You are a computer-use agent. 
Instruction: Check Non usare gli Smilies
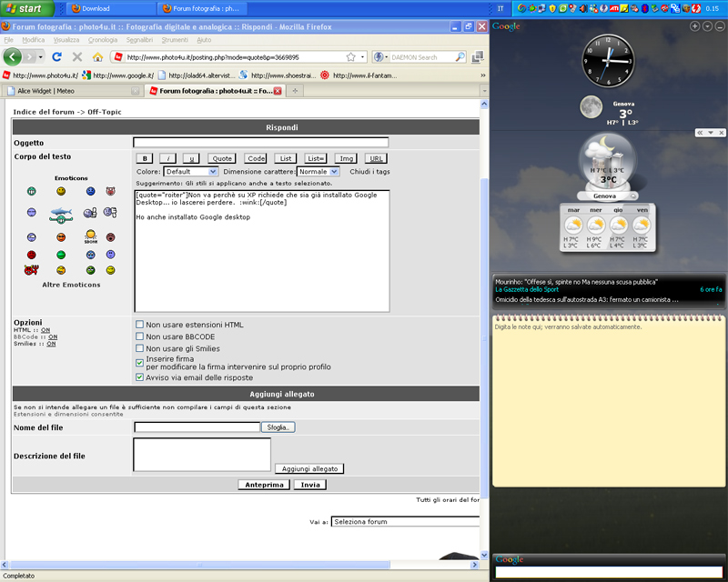click(x=139, y=348)
